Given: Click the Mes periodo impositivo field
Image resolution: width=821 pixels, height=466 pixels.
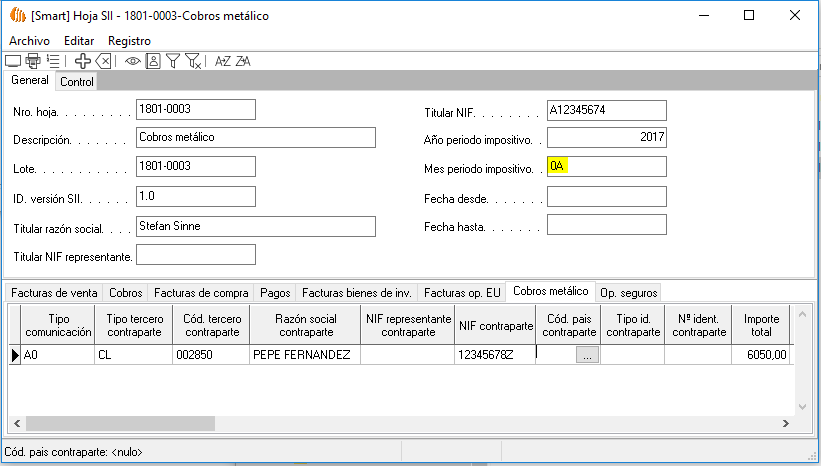Looking at the screenshot, I should click(x=606, y=167).
